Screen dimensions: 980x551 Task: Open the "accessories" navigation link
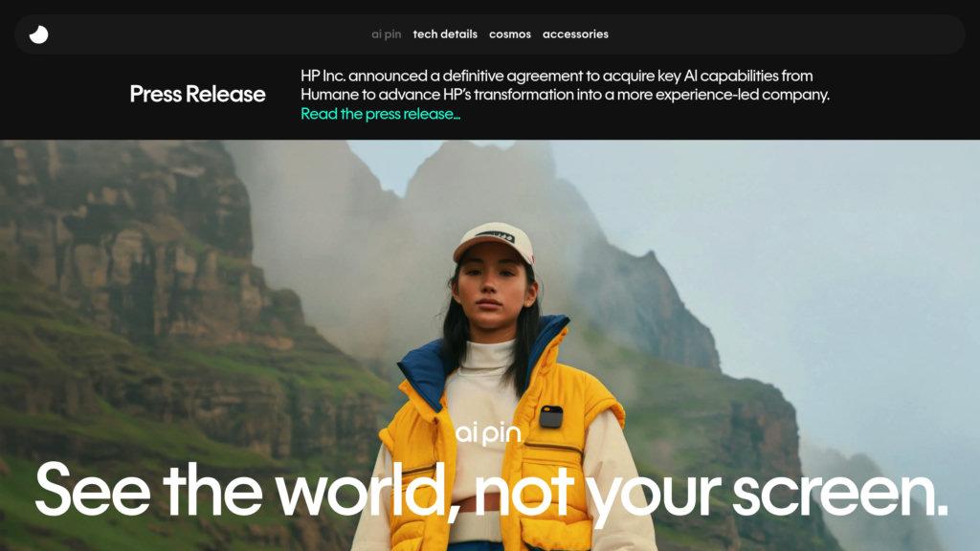(575, 34)
